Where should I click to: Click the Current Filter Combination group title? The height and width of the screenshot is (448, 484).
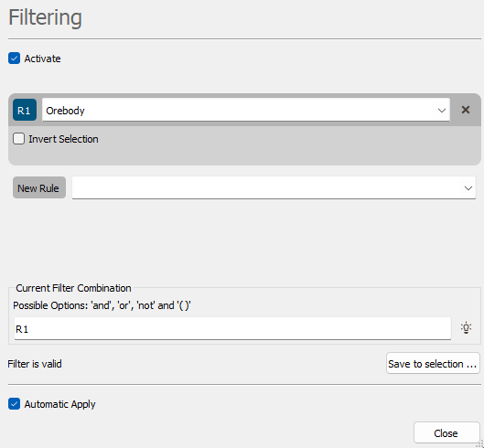(x=73, y=288)
